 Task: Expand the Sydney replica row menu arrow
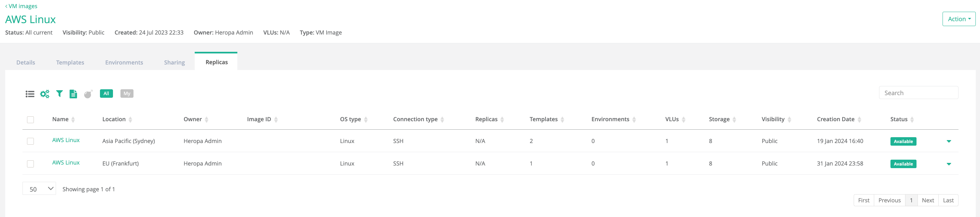coord(948,141)
